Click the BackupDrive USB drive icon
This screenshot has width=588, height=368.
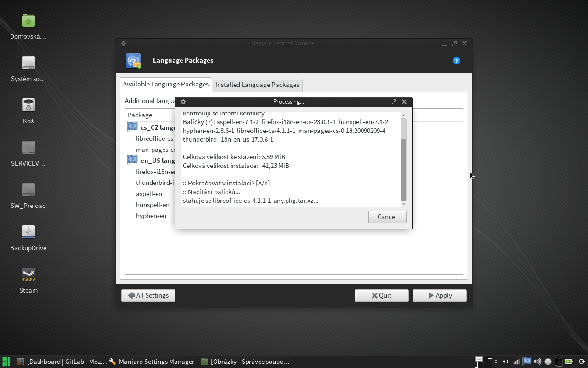[x=28, y=232]
